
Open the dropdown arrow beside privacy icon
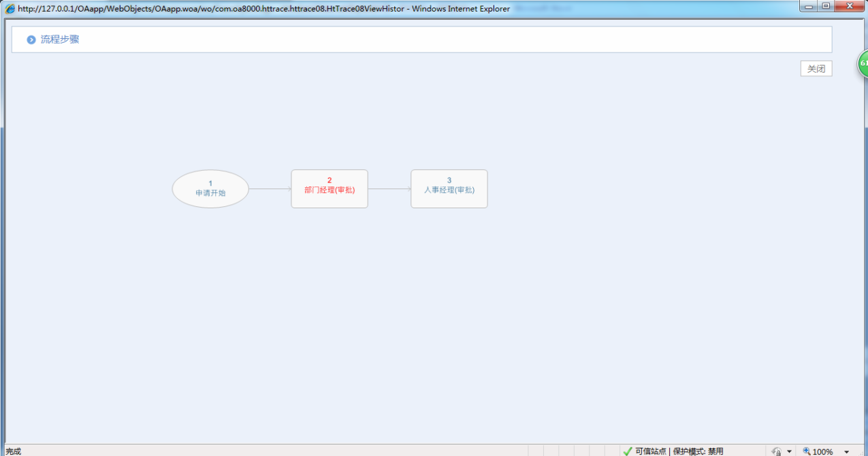789,451
